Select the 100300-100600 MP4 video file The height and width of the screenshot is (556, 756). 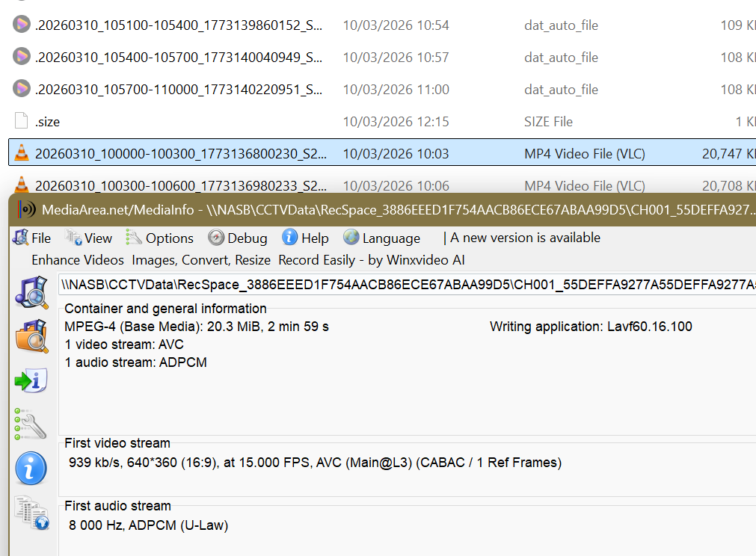click(180, 185)
